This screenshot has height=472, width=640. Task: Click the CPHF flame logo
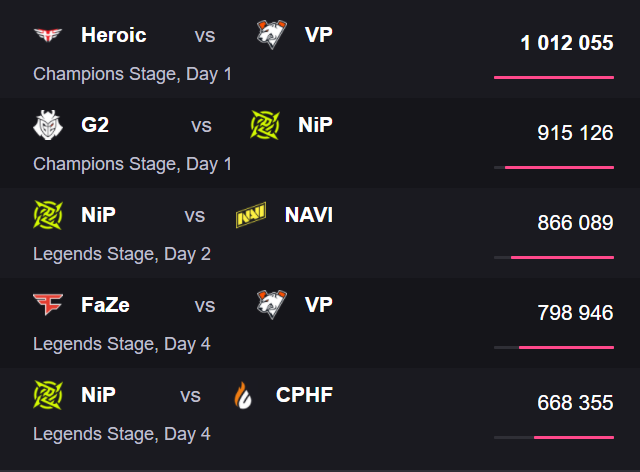tap(242, 395)
